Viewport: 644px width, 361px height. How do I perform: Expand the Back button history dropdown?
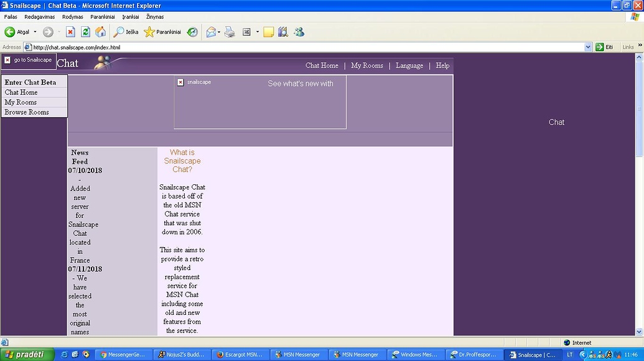pos(35,32)
